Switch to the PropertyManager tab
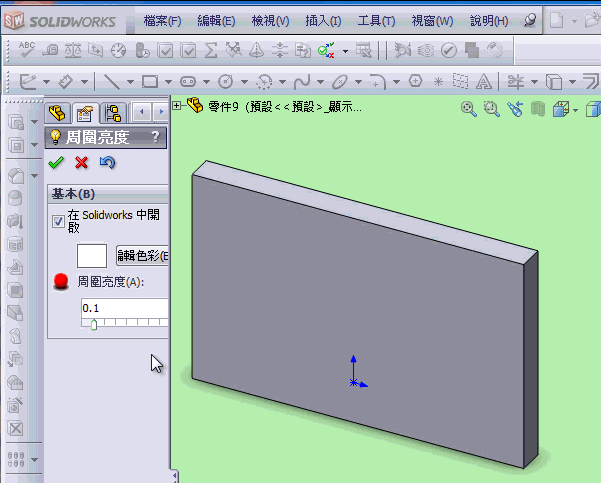The width and height of the screenshot is (601, 483). (x=85, y=113)
